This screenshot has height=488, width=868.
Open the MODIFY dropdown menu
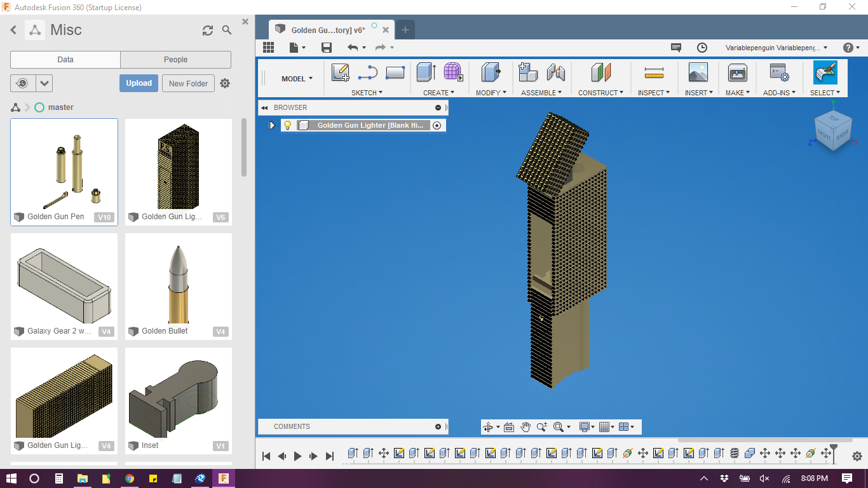click(491, 93)
